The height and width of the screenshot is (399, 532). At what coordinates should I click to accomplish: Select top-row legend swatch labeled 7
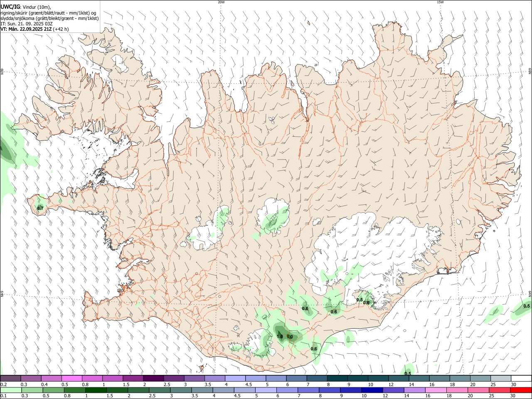pos(317,379)
